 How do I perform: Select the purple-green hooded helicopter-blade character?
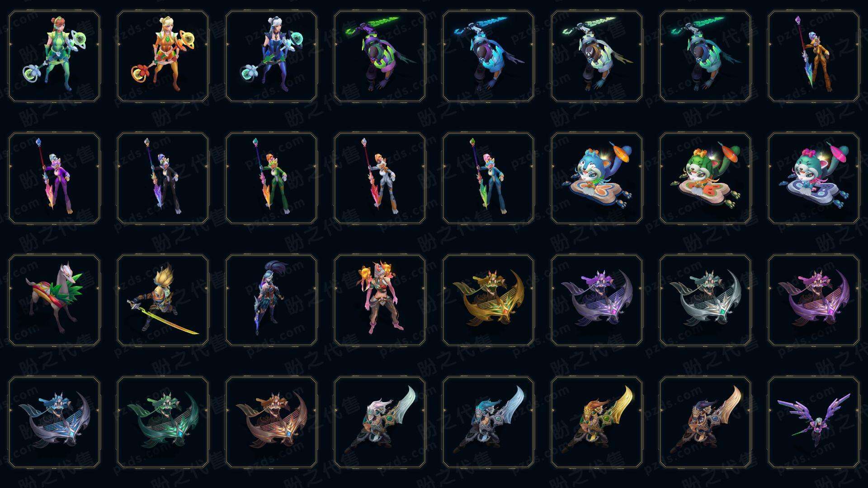[x=380, y=56]
